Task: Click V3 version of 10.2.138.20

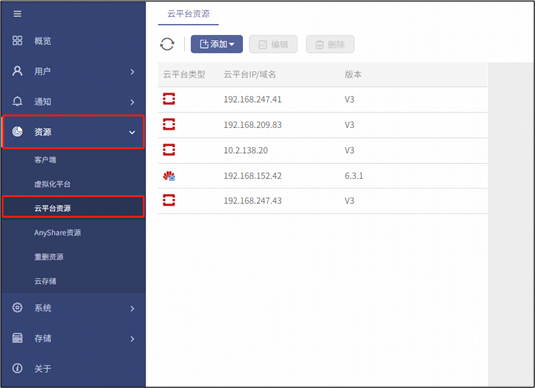Action: click(x=349, y=150)
